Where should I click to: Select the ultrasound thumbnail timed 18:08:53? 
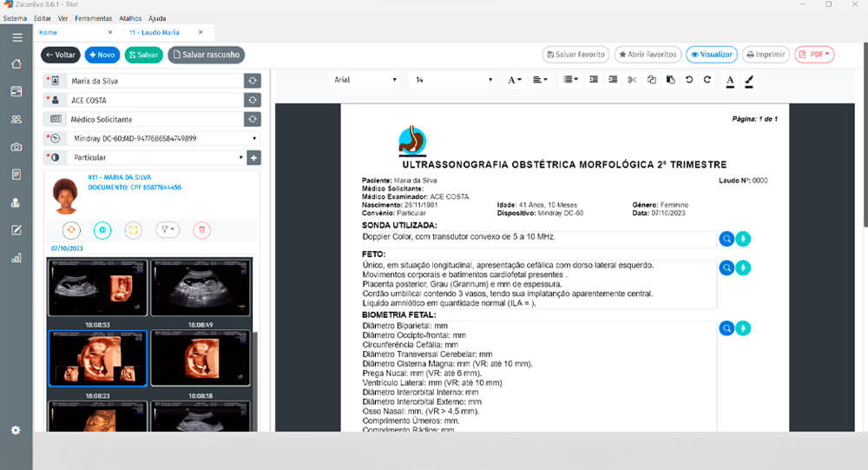point(98,288)
